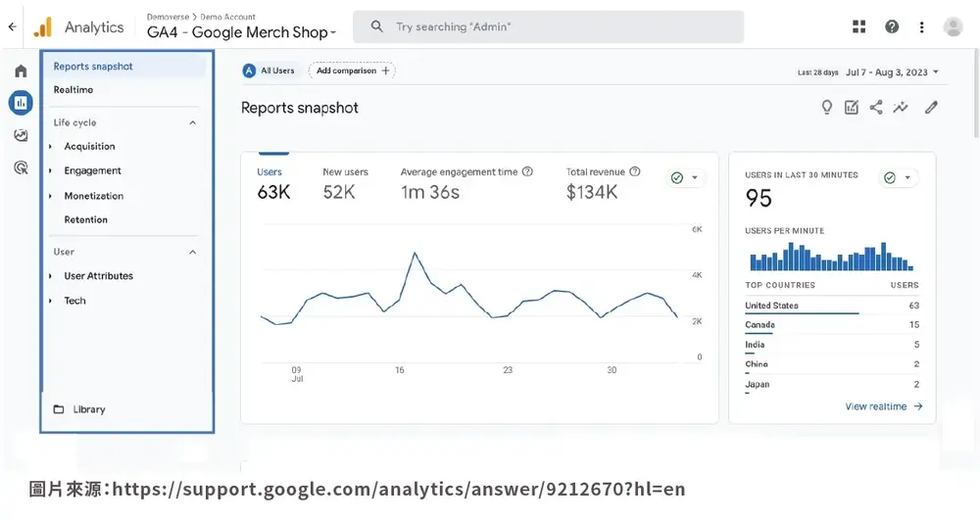The image size is (980, 520).
Task: Click the Analytics logo icon
Action: click(43, 26)
